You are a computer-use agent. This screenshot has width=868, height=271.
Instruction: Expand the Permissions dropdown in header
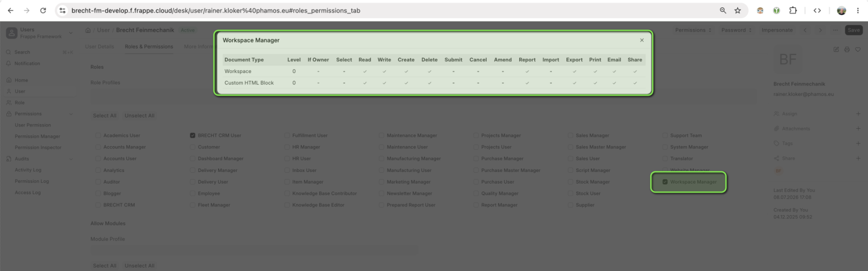pos(693,30)
